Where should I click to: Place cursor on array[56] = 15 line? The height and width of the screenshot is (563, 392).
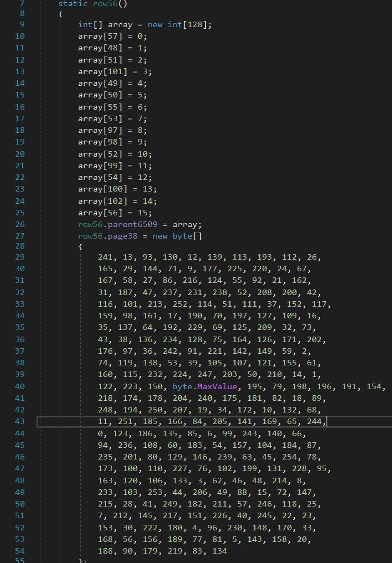click(114, 213)
